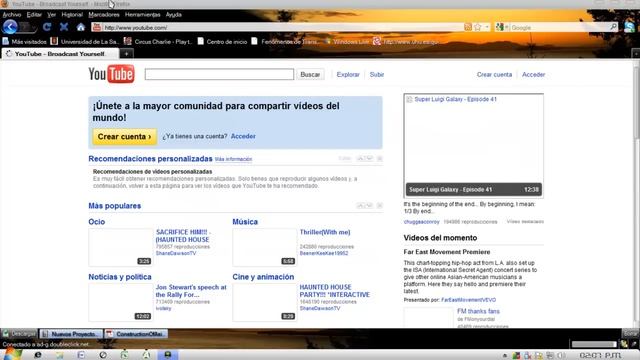Click the Skype icon in the toolbar
The height and width of the screenshot is (360, 640).
point(629,27)
